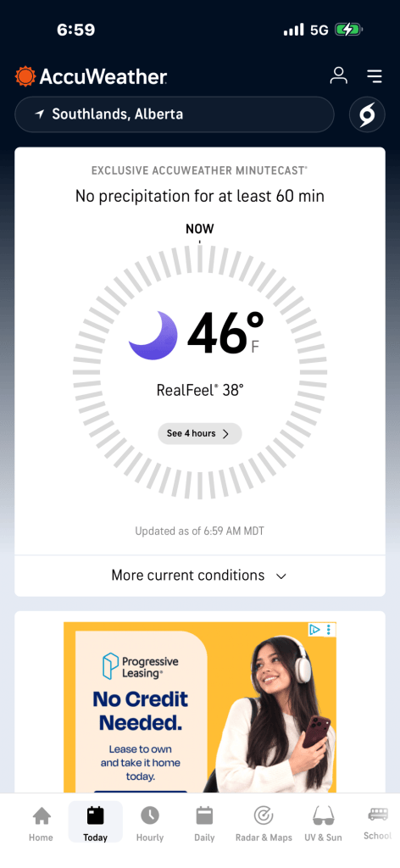Expand More current conditions
This screenshot has height=868, width=400.
200,576
